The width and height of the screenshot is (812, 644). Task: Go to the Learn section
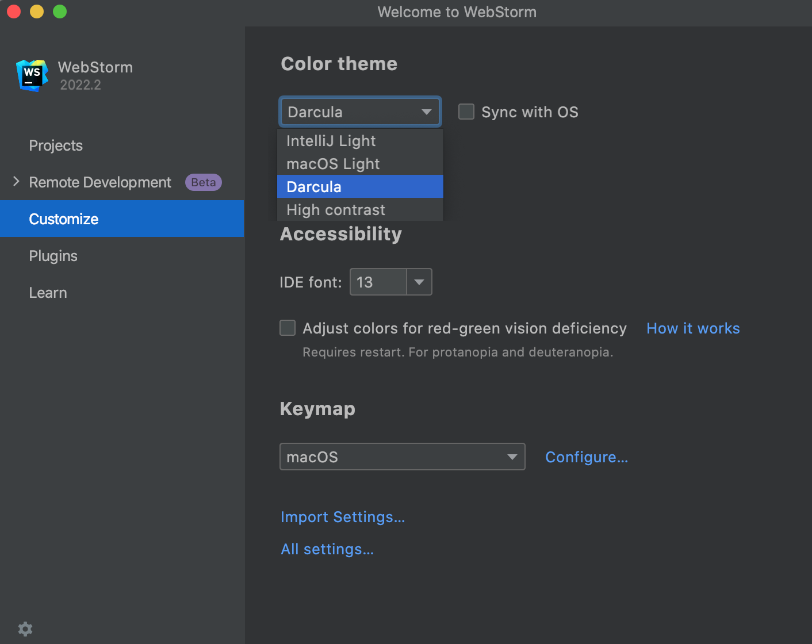pyautogui.click(x=48, y=292)
